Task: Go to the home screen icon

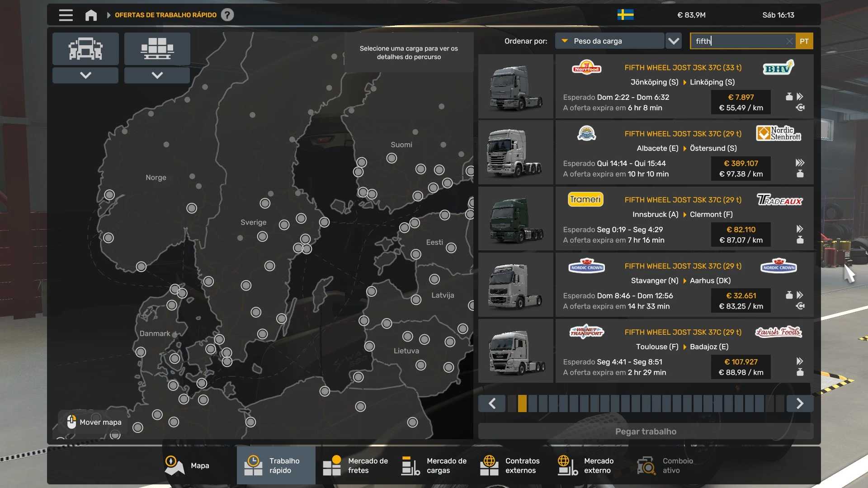Action: [x=91, y=15]
